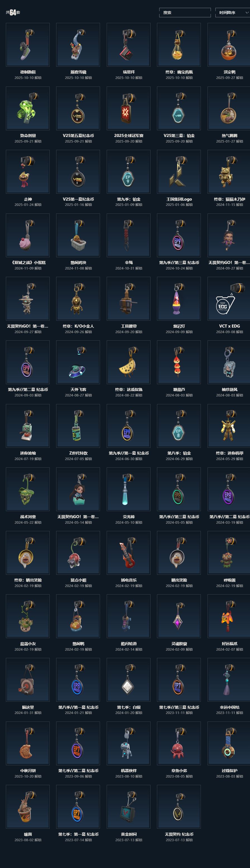The image size is (250, 868).
Task: Click the 王国集团Logo charm name label
Action: click(x=179, y=199)
